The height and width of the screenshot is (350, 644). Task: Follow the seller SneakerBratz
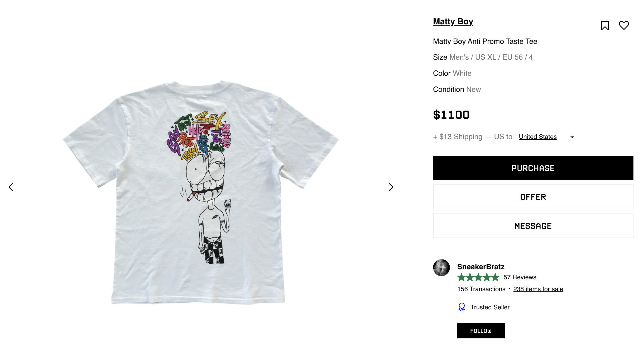pyautogui.click(x=480, y=331)
